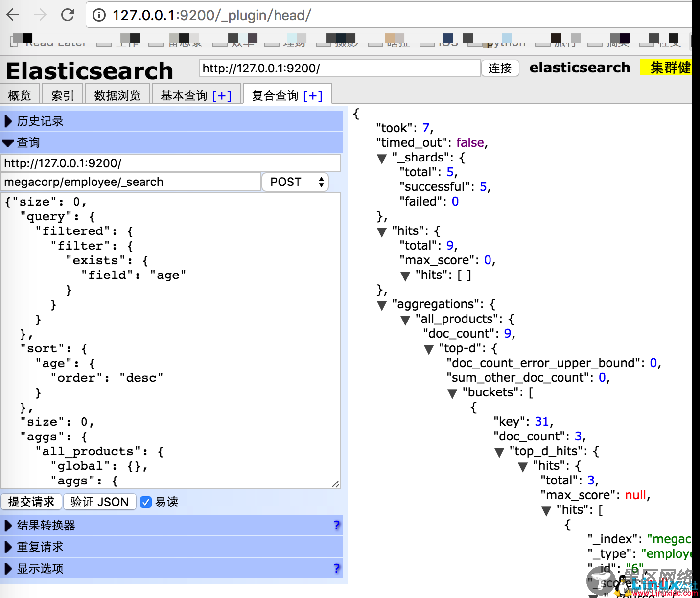Open the POST method dropdown
Screen dimensions: 700x598
tap(296, 182)
